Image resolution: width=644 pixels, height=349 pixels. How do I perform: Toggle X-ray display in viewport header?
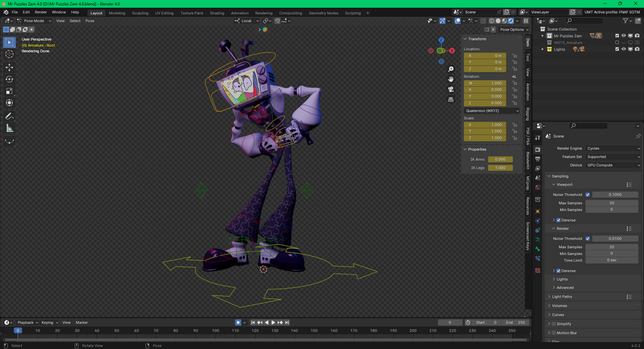483,21
